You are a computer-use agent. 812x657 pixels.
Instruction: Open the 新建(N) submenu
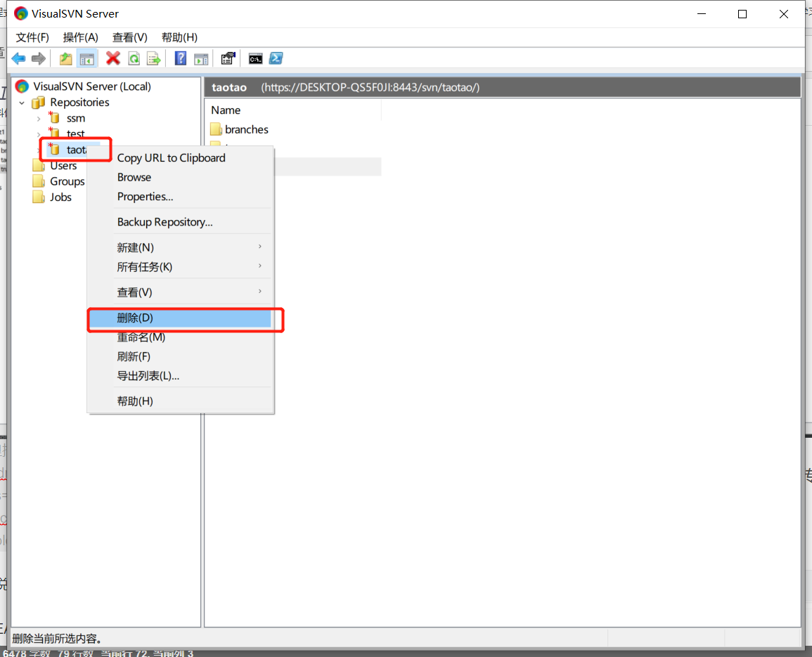[x=180, y=247]
